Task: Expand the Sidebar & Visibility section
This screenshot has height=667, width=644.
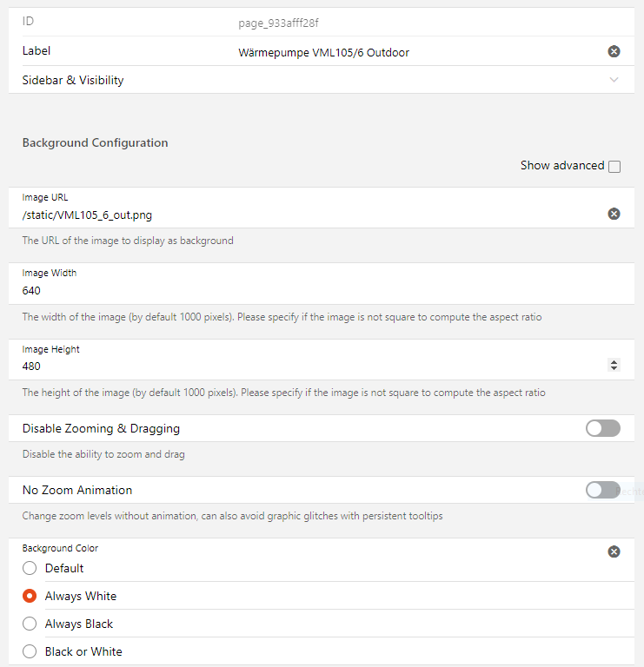Action: [614, 80]
